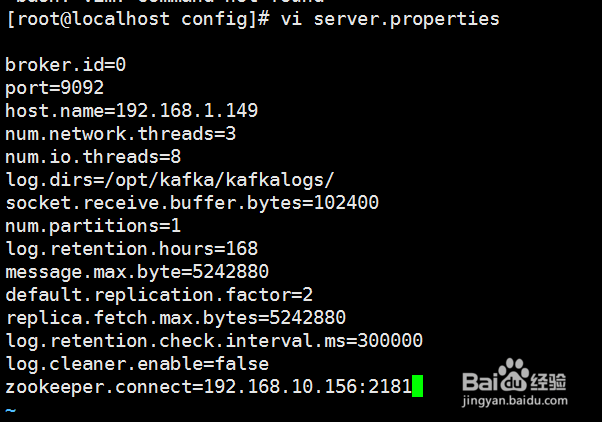Viewport: 602px width, 422px height.
Task: Click the log.dirs kafkalogs path line
Action: click(170, 180)
